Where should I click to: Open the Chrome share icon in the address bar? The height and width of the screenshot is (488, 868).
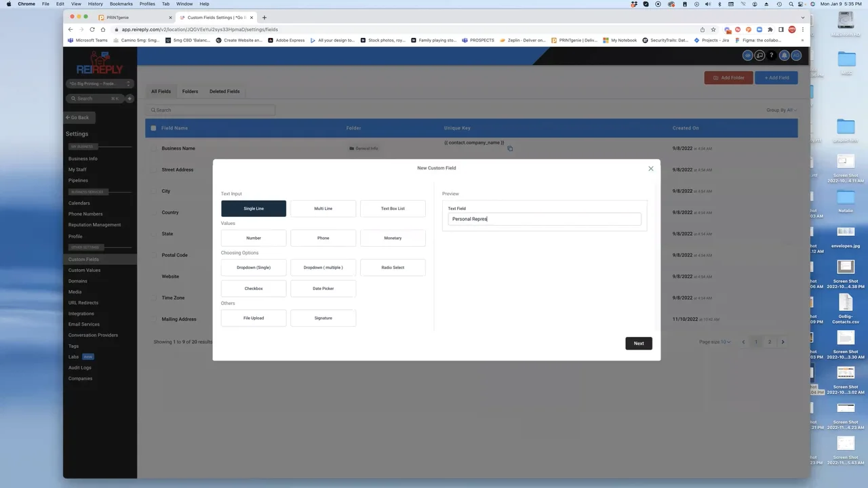[703, 30]
